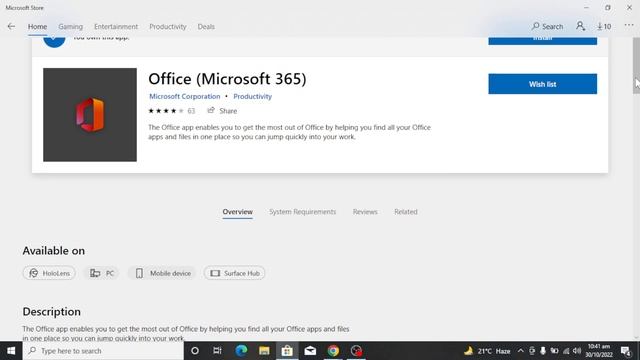Open Cortana circle icon
The image size is (640, 360).
(195, 351)
